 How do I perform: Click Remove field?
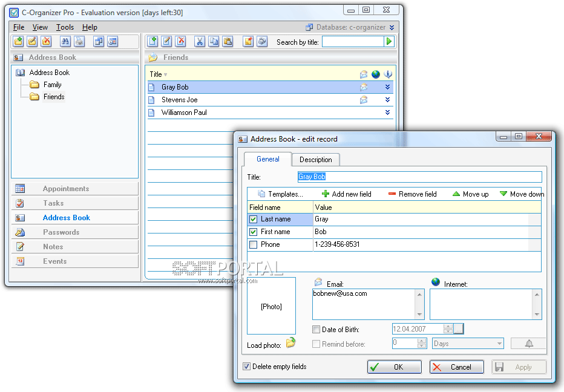413,194
